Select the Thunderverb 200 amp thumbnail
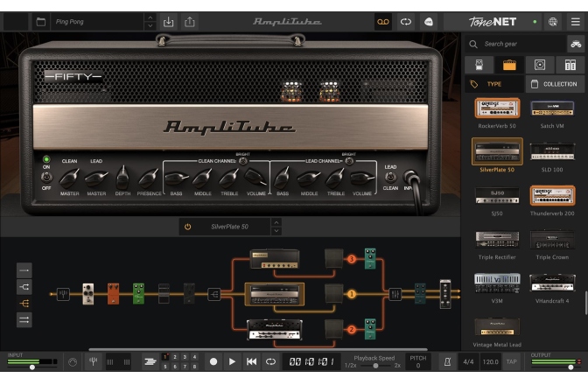 pos(552,196)
